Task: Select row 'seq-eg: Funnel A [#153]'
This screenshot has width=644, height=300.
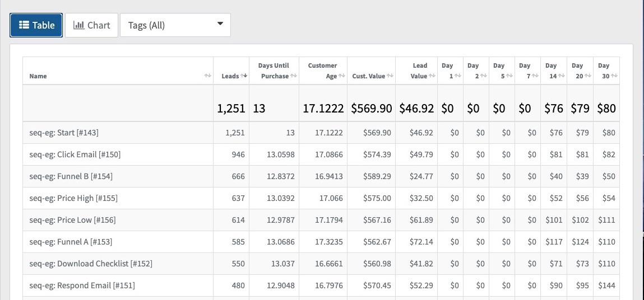Action: tap(321, 242)
